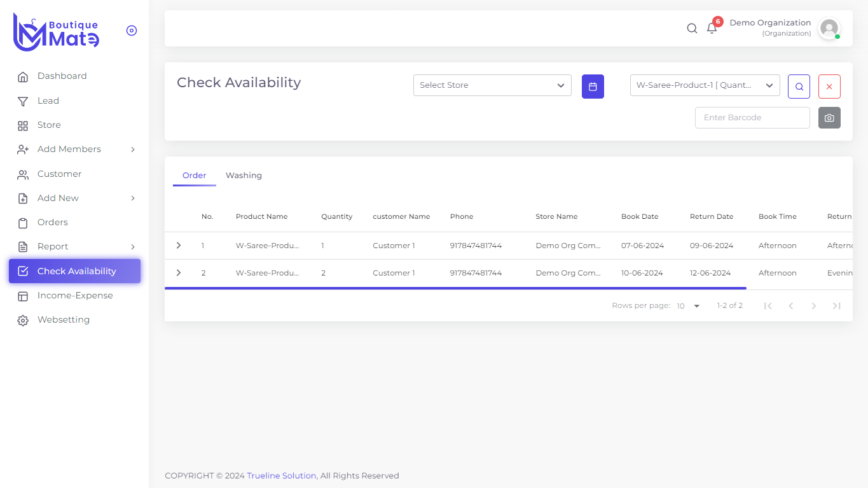868x488 pixels.
Task: Click return date 09-06-2024 cell
Action: (712, 246)
